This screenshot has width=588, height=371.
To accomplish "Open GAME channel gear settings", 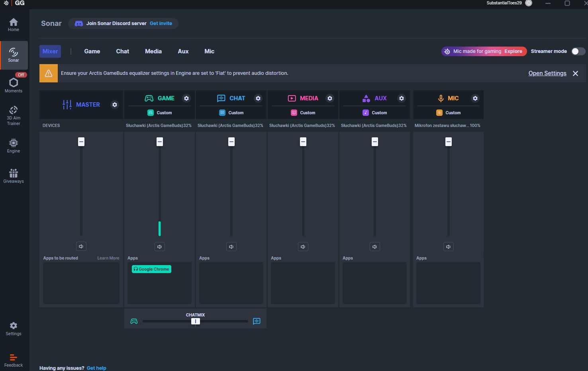I will 186,98.
